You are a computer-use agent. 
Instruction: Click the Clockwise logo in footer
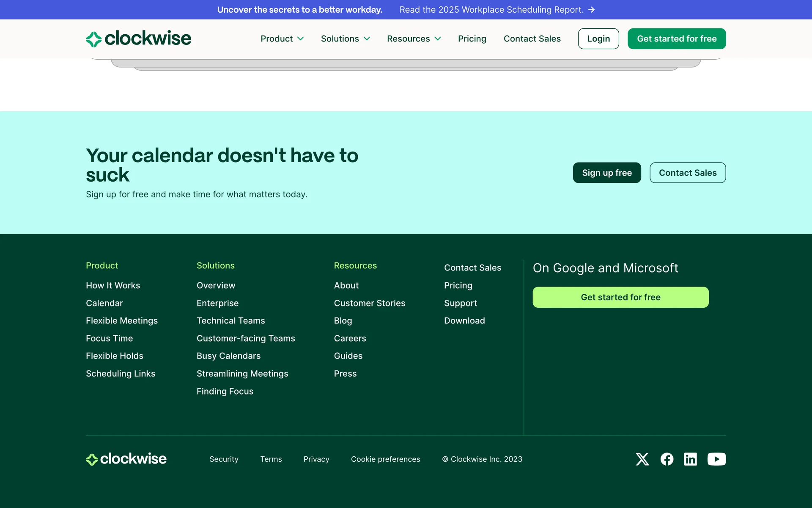126,459
